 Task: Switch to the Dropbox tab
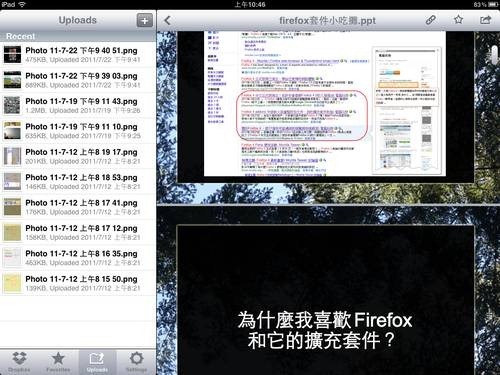19,362
